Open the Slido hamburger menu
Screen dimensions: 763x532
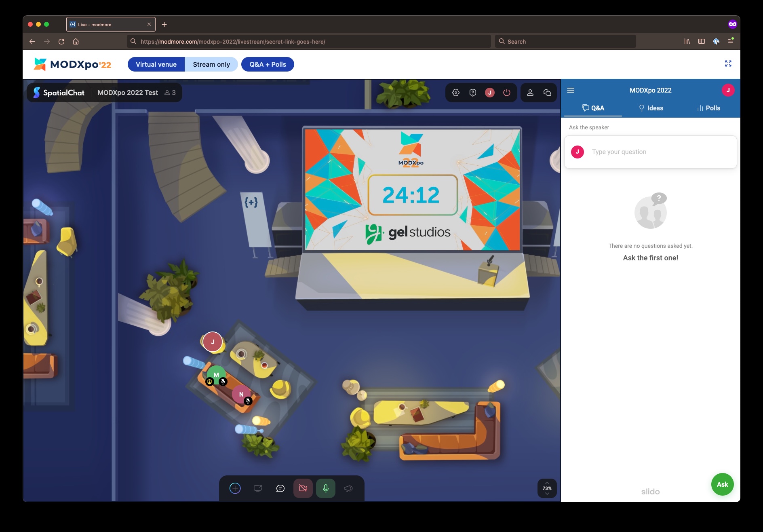coord(571,90)
